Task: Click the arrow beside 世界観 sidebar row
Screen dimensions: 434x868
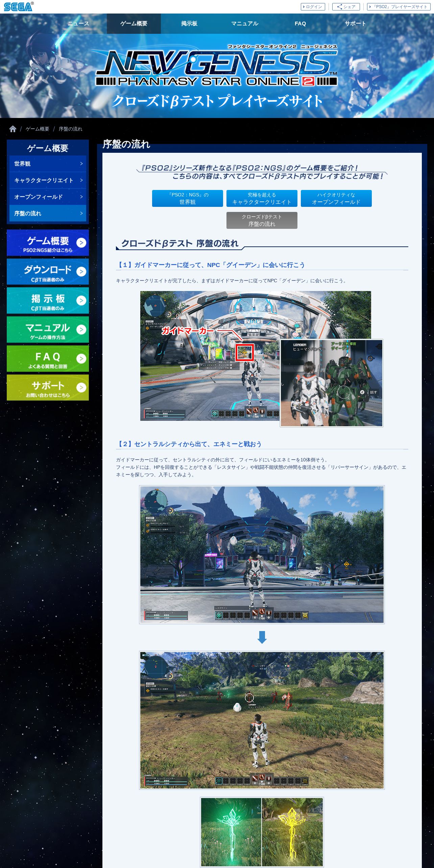Action: pos(81,164)
